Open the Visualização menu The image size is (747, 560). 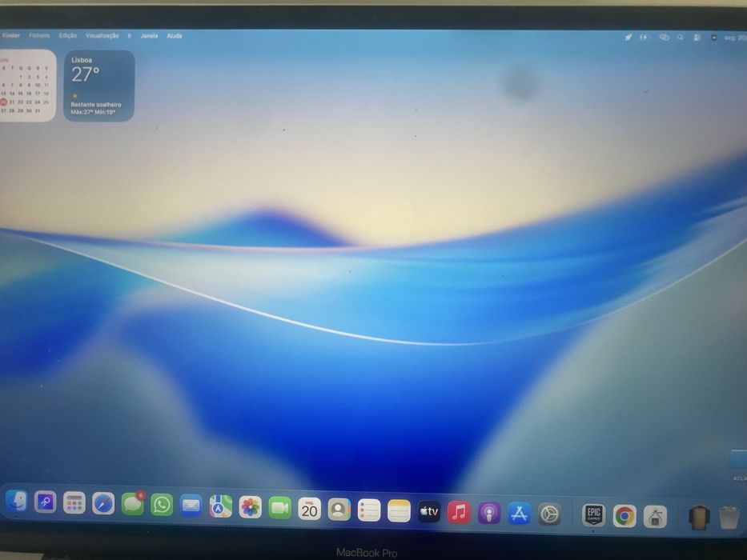tap(102, 36)
